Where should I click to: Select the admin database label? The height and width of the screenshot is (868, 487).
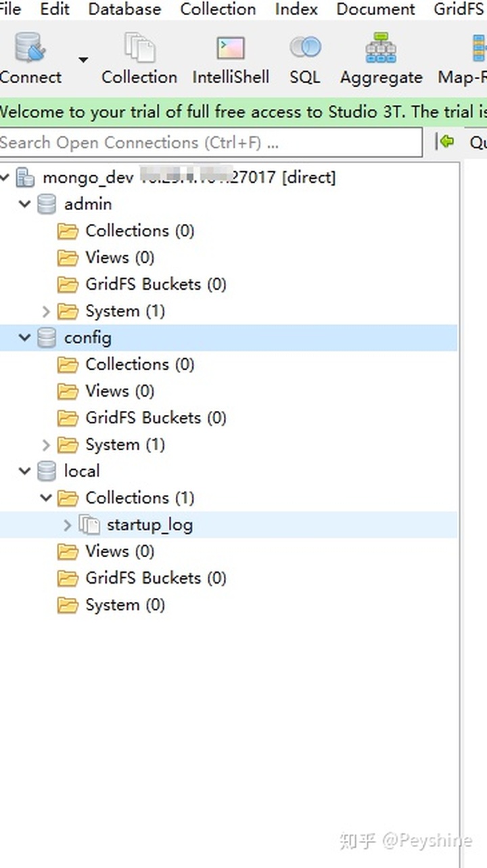click(x=88, y=204)
